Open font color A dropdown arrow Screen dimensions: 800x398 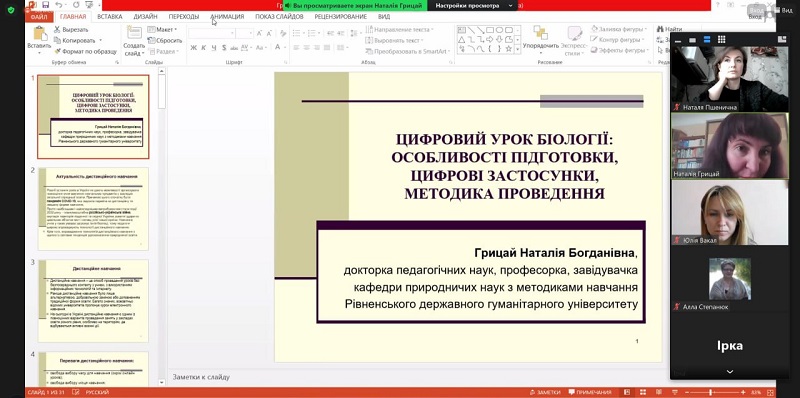click(285, 47)
